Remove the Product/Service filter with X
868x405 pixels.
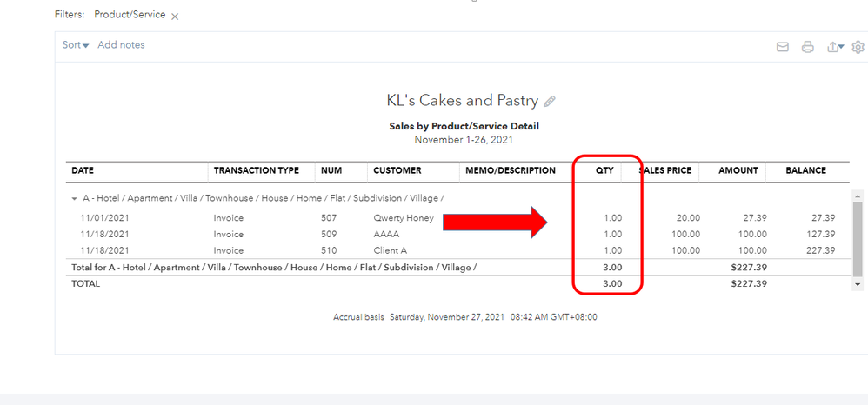tap(175, 17)
